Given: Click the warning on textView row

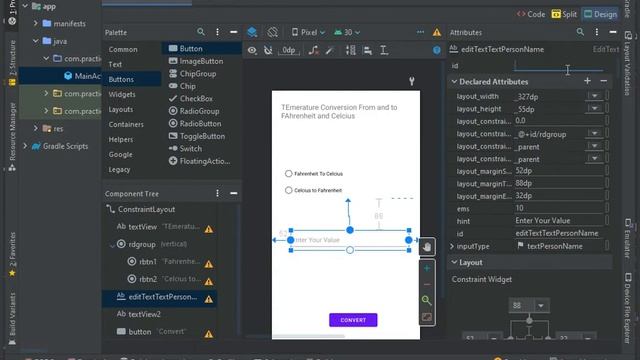Looking at the screenshot, I should (209, 229).
